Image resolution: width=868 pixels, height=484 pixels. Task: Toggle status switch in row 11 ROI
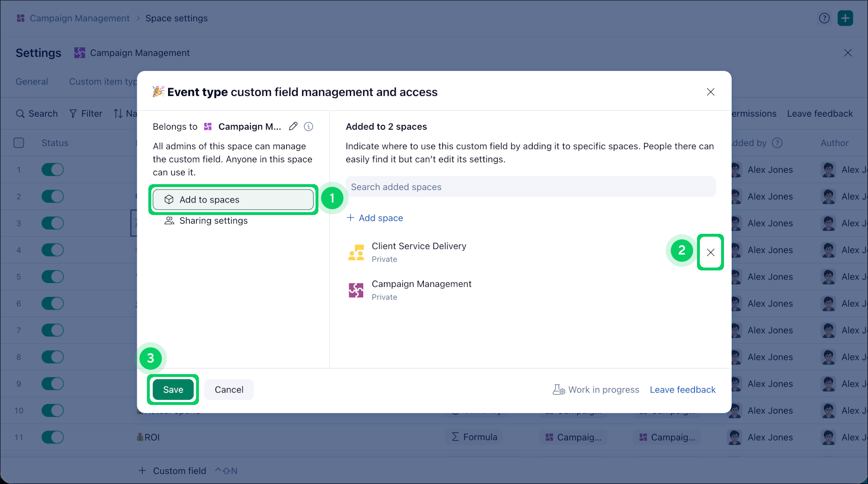(53, 437)
